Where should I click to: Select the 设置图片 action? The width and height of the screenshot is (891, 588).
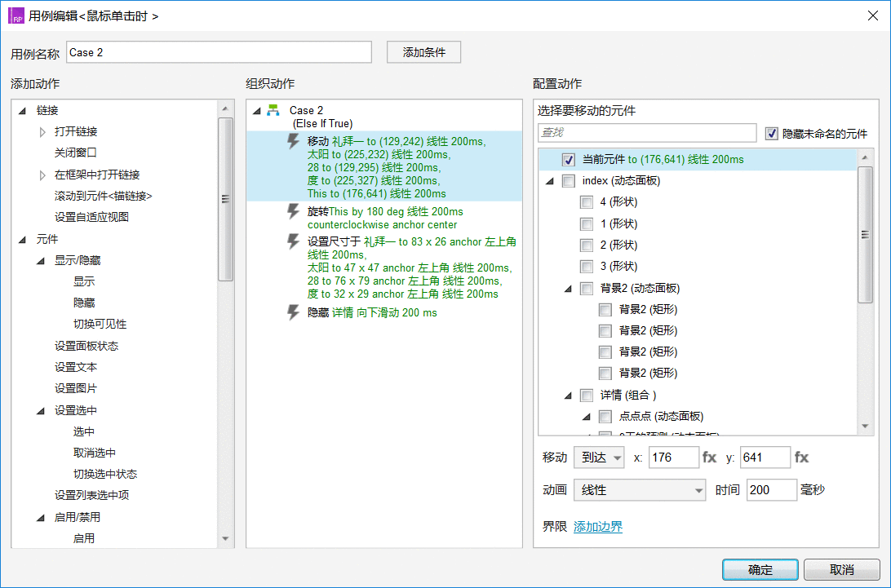pyautogui.click(x=76, y=388)
